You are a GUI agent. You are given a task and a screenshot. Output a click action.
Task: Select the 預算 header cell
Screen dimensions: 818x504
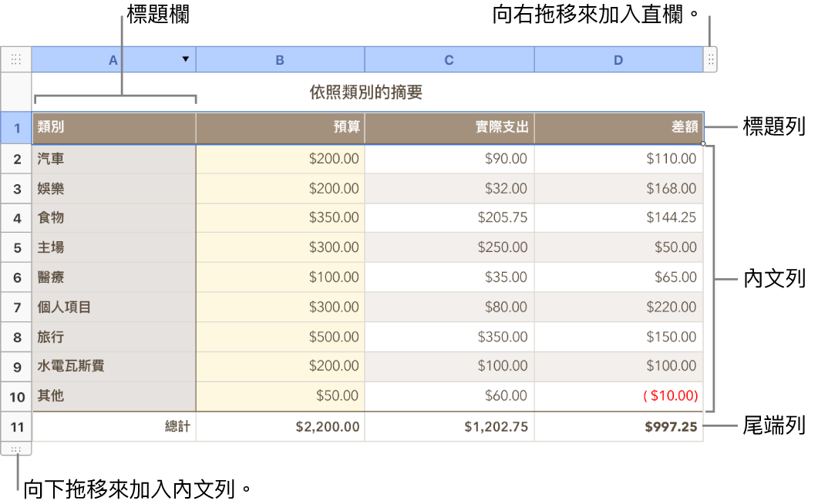coord(280,127)
